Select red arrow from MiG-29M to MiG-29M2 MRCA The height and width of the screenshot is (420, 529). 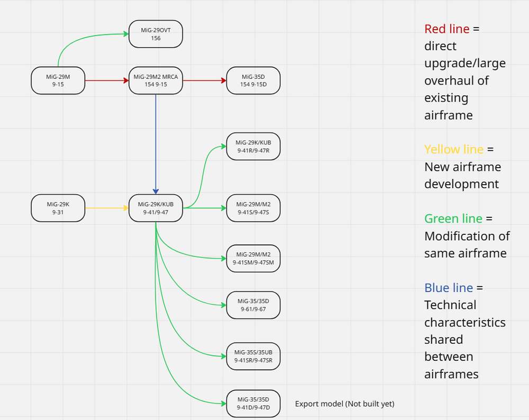(107, 80)
